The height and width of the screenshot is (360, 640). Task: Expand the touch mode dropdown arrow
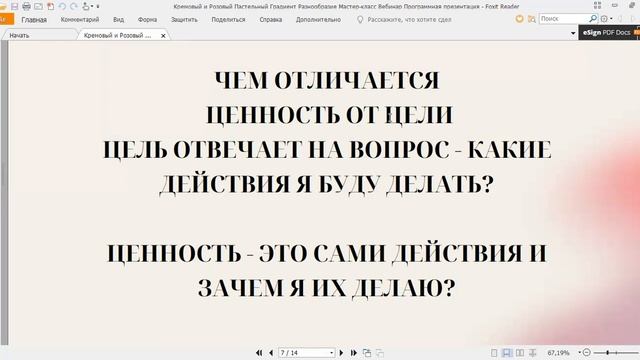(x=92, y=7)
